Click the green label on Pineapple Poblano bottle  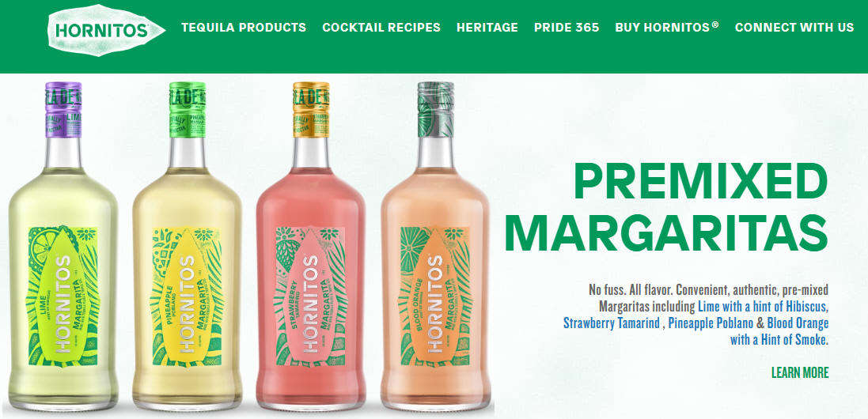click(x=187, y=296)
